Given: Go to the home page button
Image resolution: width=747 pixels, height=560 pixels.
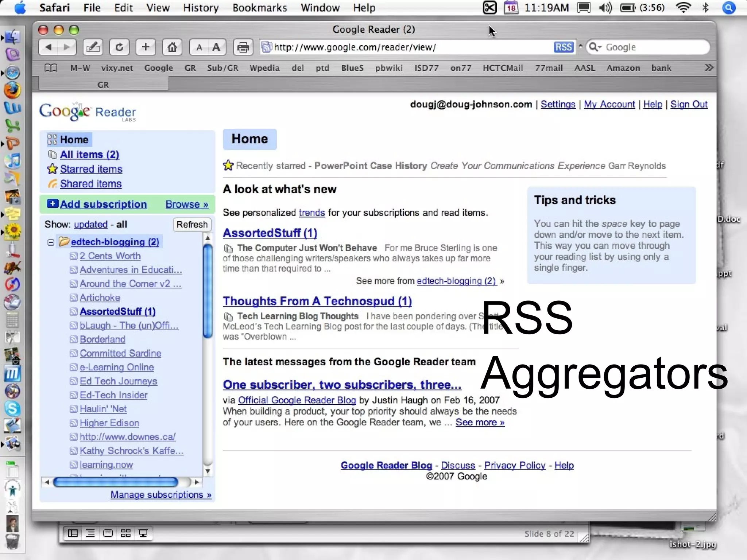Looking at the screenshot, I should 172,47.
